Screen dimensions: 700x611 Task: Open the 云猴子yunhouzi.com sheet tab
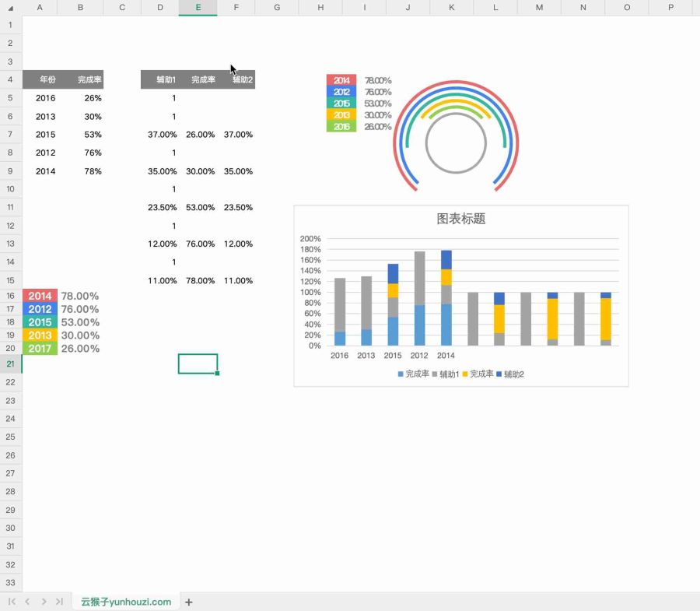pos(126,602)
